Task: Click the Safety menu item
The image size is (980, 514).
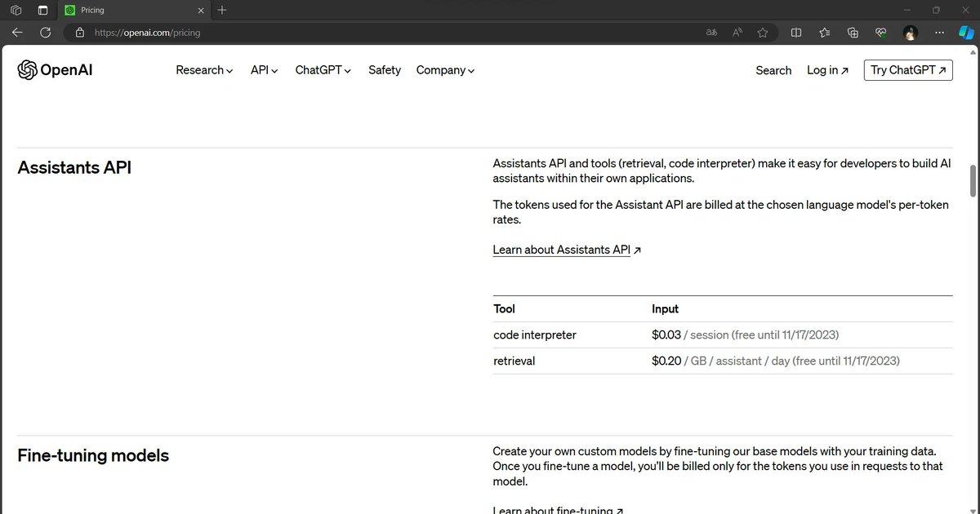Action: 384,70
